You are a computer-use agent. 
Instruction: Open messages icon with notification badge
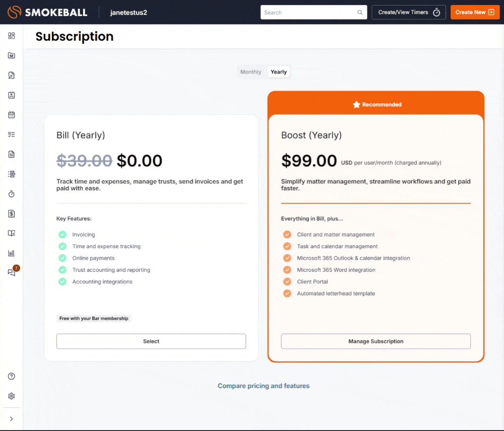[12, 272]
